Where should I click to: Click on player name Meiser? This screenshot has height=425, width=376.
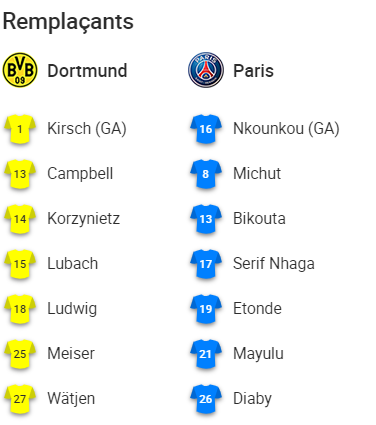coord(71,353)
